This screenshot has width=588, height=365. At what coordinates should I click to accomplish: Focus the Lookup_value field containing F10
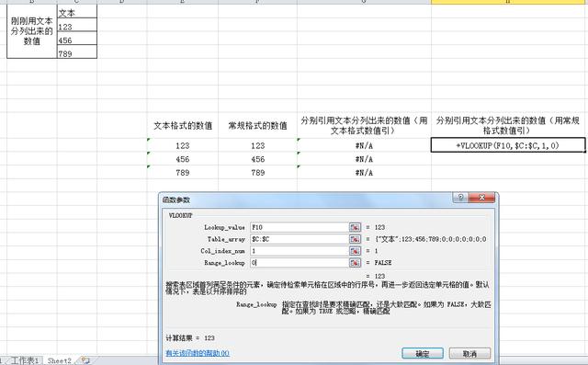pyautogui.click(x=300, y=227)
